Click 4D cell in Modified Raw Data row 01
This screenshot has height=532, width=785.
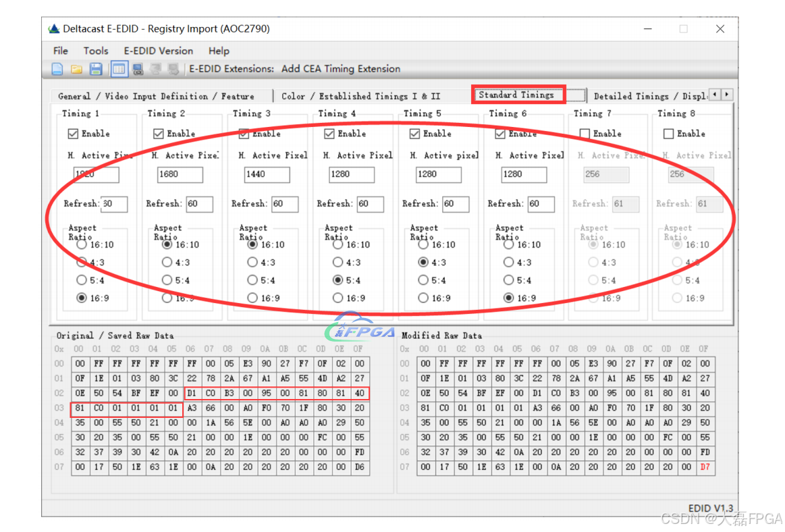click(668, 378)
